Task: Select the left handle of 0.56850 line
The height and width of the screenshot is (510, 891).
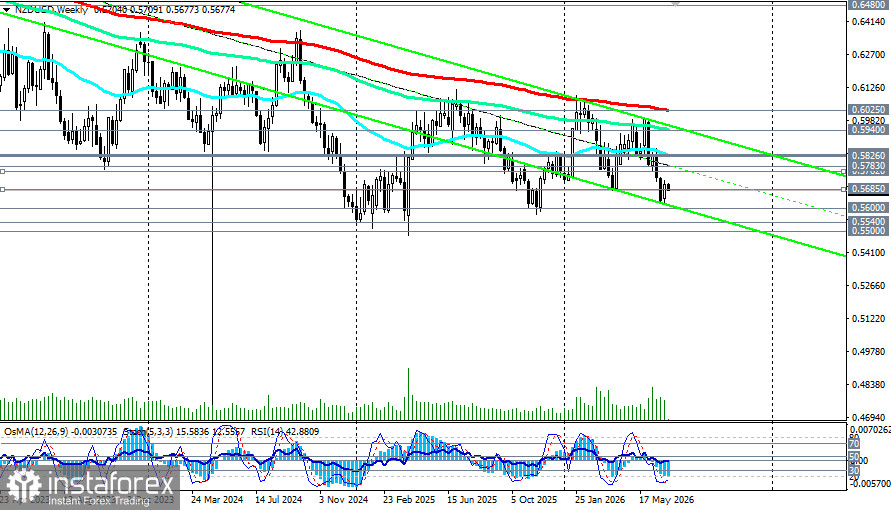Action: [x=2, y=189]
